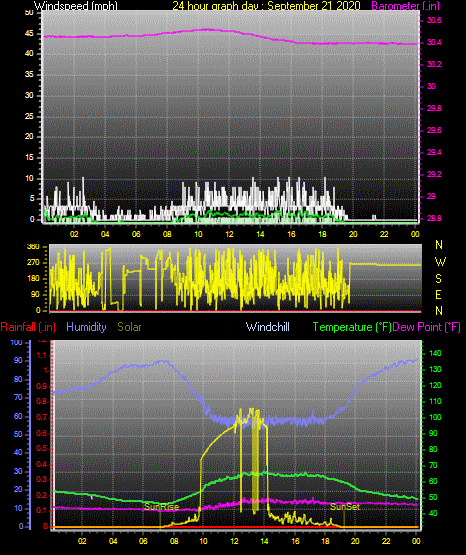This screenshot has height=555, width=466.
Task: Click the "28.8" barometer axis value
Action: 434,218
